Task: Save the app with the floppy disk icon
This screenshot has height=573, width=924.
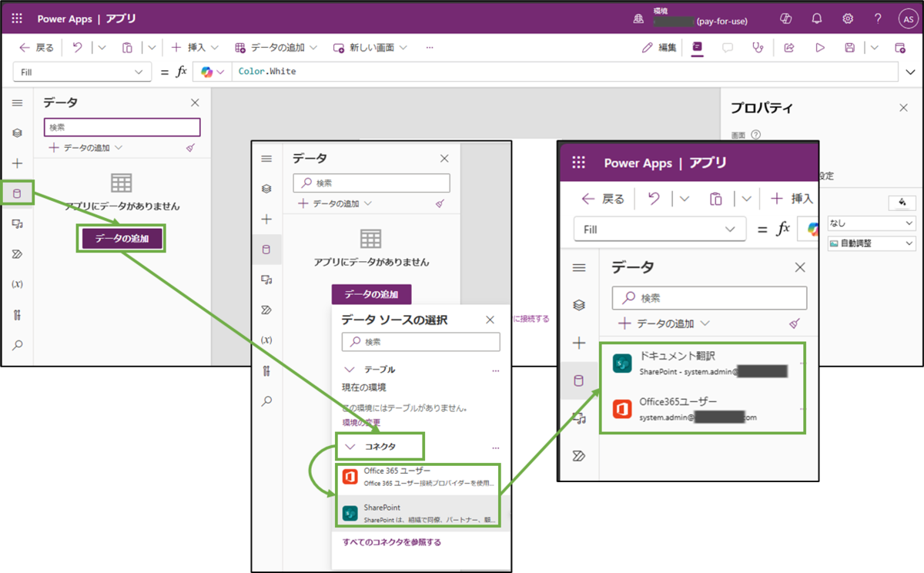Action: pos(850,48)
